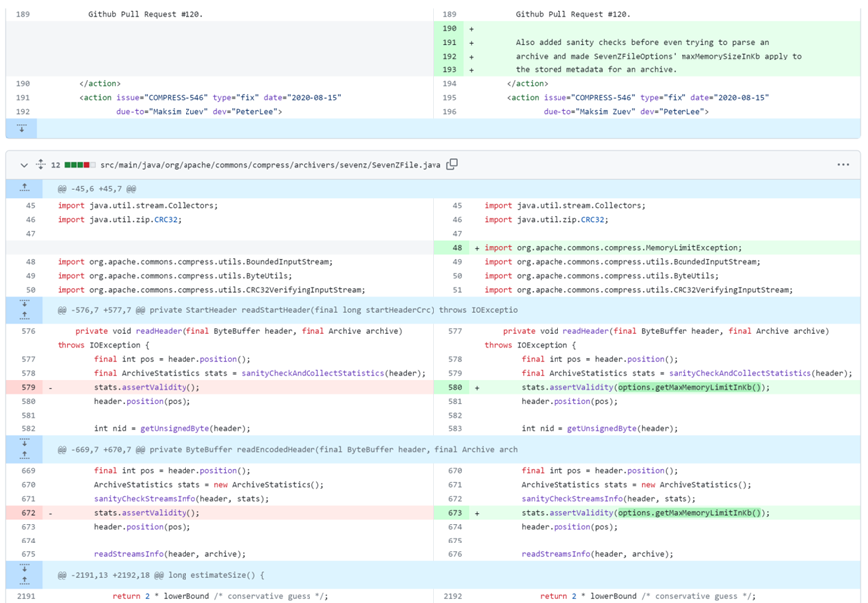Click the 12 changes diffstat indicator
The image size is (868, 603).
[73, 165]
